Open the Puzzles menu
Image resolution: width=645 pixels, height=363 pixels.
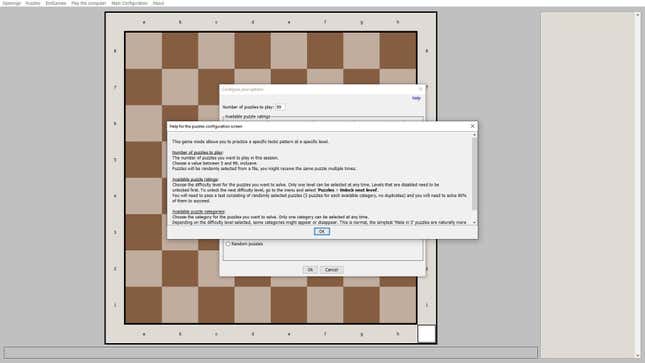(33, 3)
